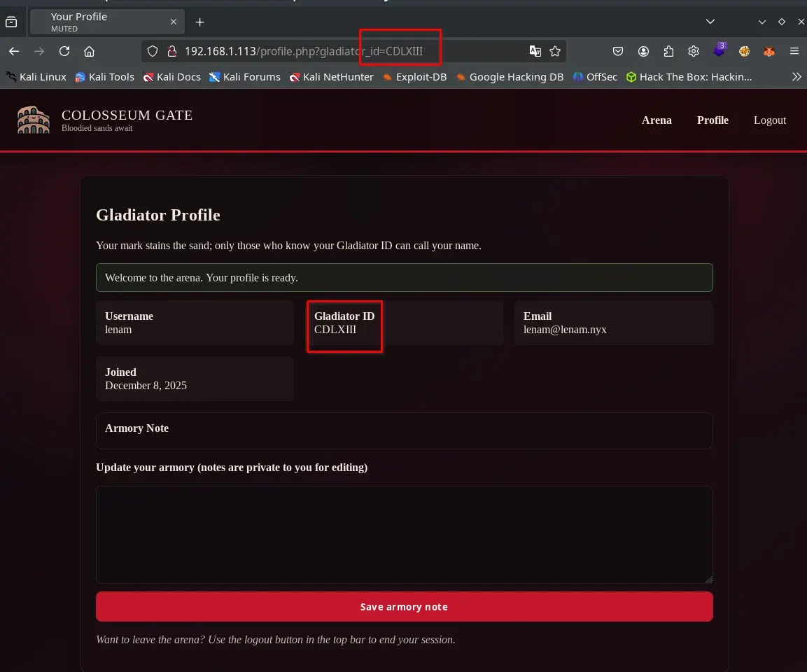Close the Your Profile tab
The height and width of the screenshot is (672, 807).
coord(174,22)
